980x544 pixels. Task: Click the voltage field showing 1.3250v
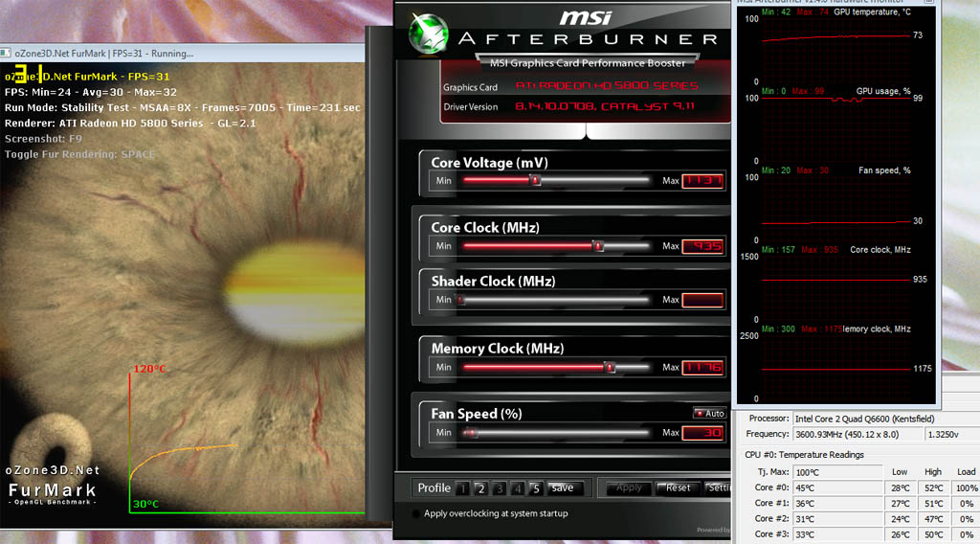click(x=952, y=434)
